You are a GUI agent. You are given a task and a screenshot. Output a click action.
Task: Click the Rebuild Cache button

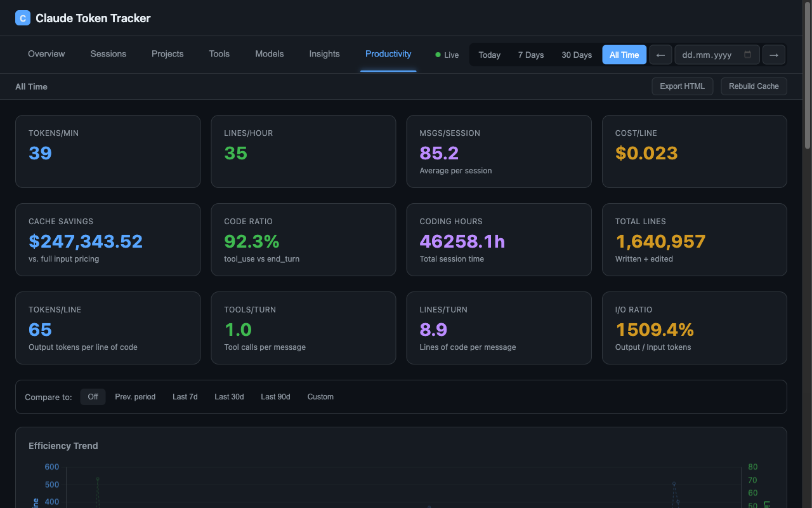pos(754,86)
